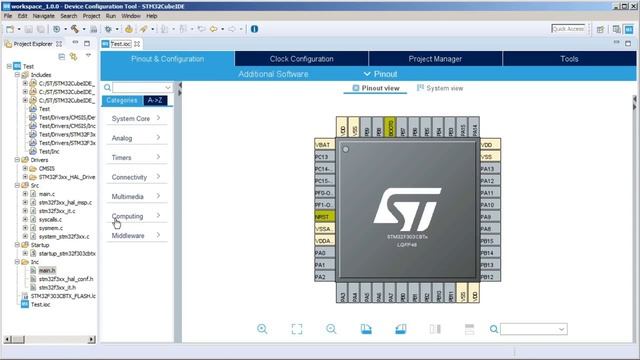Open the Navigate menu

point(43,16)
